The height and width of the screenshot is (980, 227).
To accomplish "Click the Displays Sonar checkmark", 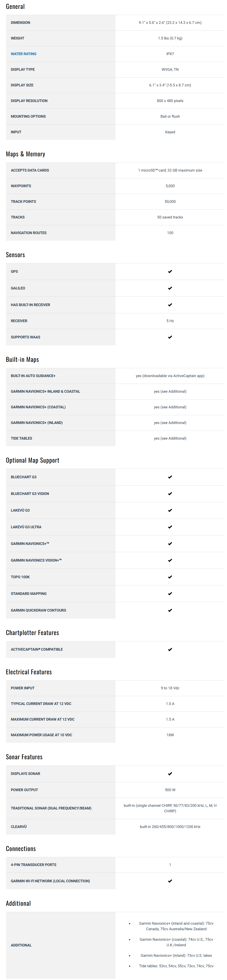I will click(x=170, y=774).
